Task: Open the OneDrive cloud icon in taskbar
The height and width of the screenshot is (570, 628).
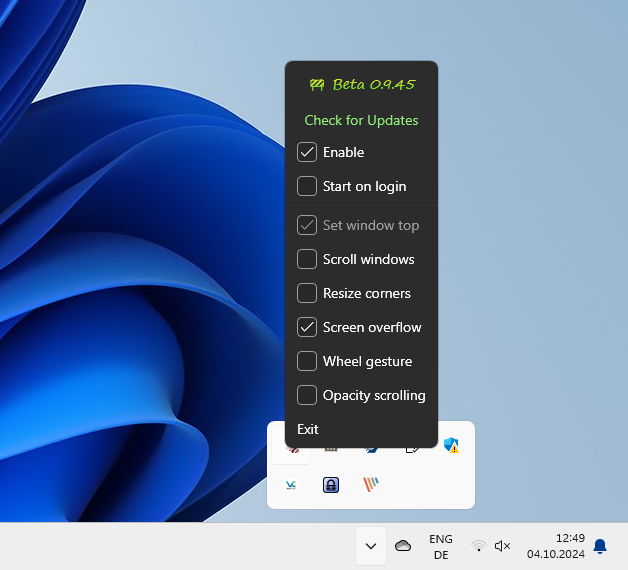Action: click(403, 546)
